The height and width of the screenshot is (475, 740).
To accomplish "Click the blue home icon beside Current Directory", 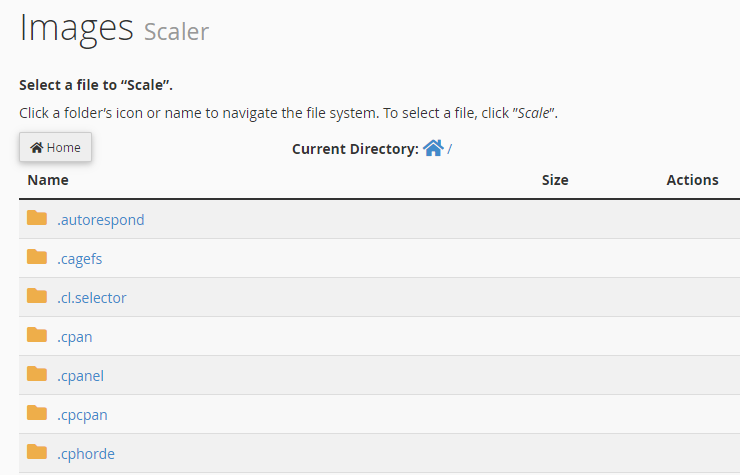I will tap(433, 148).
